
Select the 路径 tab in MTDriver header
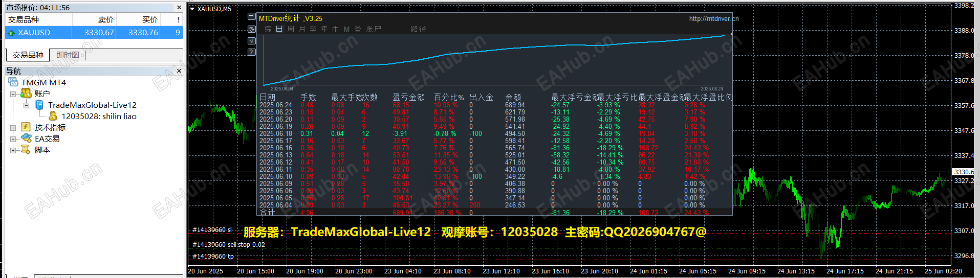(x=419, y=29)
